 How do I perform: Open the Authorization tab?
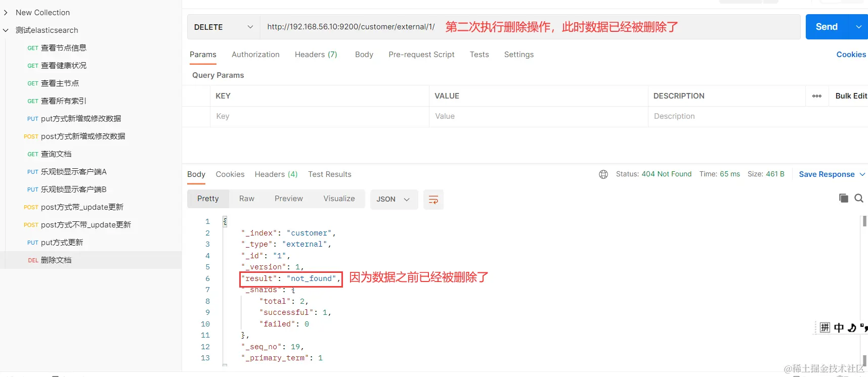point(255,55)
